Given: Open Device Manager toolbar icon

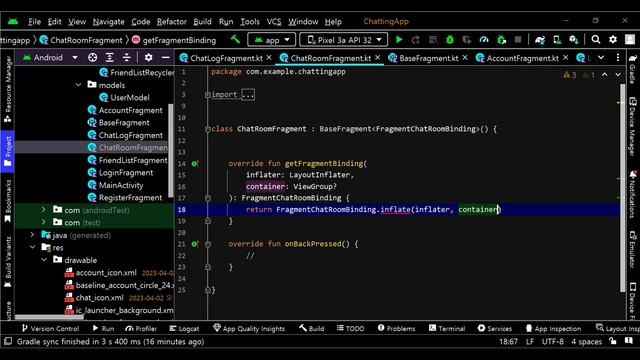Looking at the screenshot, I should [x=557, y=40].
